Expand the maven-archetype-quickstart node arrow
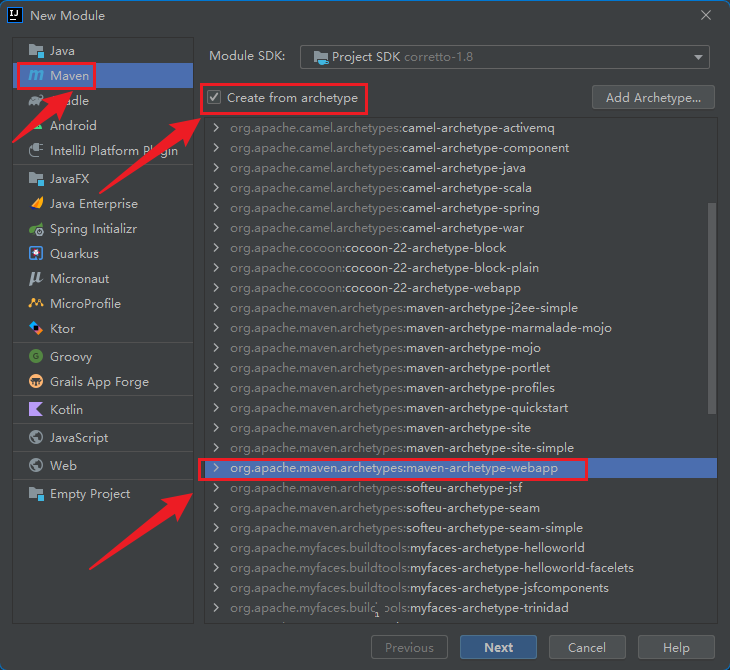 tap(215, 408)
